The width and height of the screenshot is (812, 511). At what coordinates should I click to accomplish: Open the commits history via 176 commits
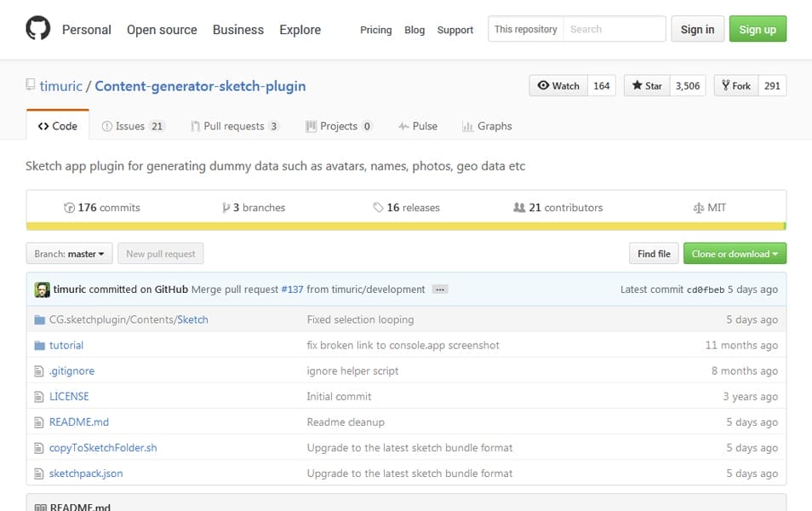(102, 208)
